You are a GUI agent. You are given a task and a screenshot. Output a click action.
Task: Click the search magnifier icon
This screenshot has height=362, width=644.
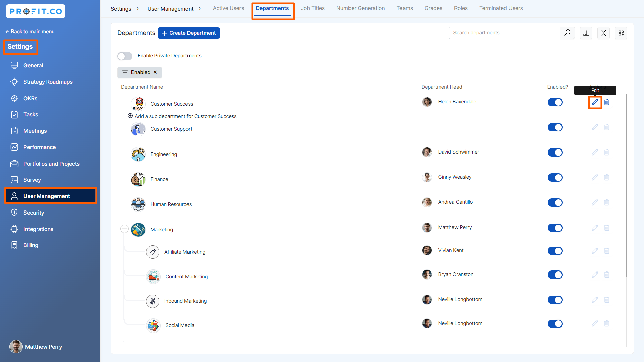(x=567, y=33)
